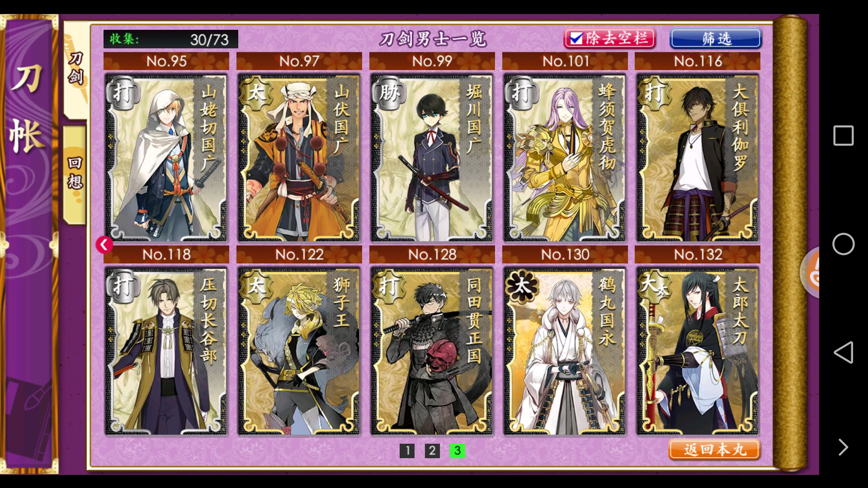Switch to the 回想 tab
The image size is (868, 488).
tap(75, 174)
